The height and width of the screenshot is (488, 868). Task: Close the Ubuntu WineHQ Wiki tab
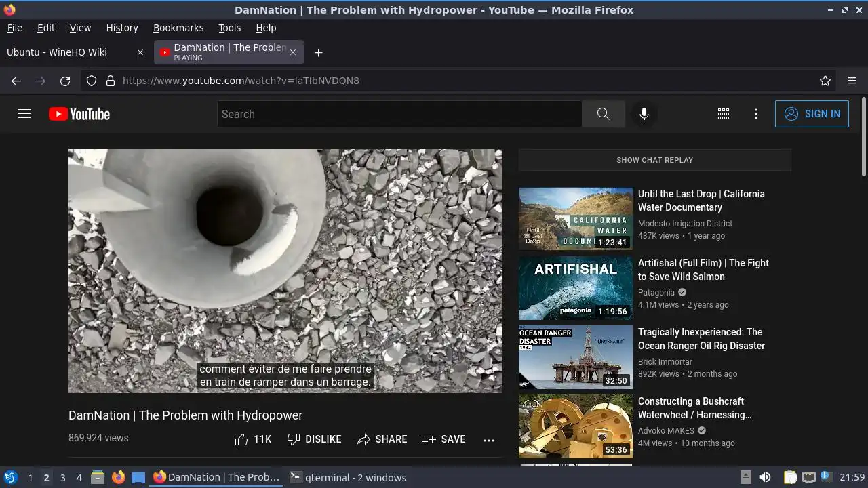coord(140,52)
